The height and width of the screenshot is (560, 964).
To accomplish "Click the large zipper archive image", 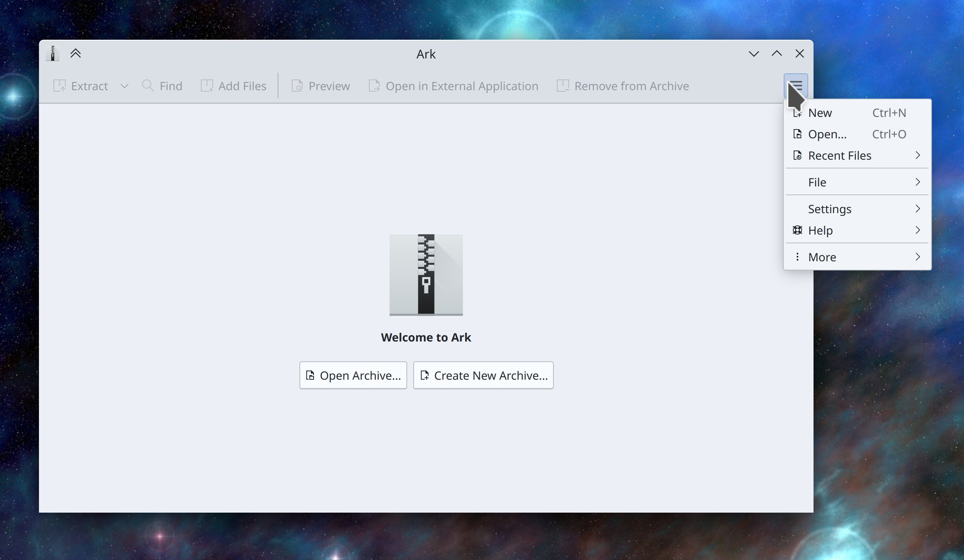I will click(x=426, y=275).
